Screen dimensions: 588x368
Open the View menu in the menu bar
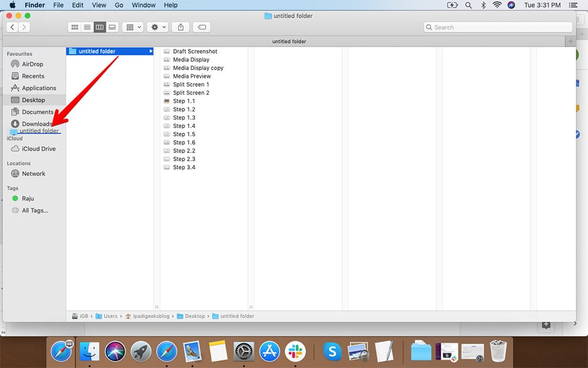99,5
